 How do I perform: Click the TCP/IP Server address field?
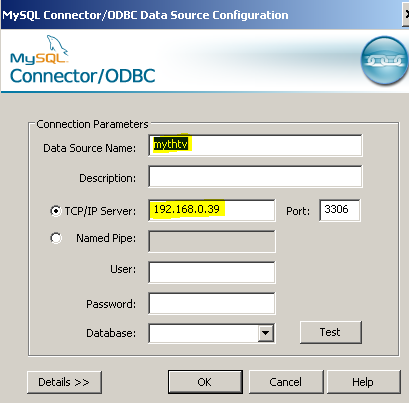pyautogui.click(x=212, y=210)
